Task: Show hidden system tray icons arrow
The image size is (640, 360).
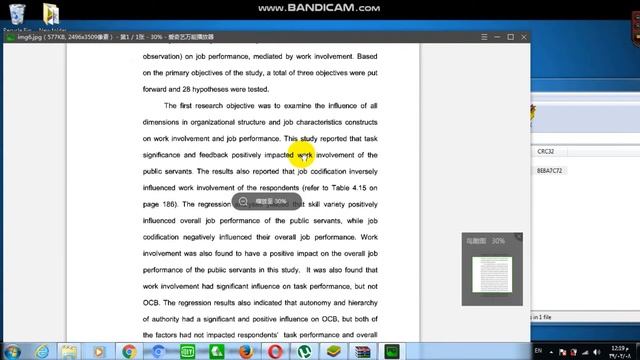Action: (551, 352)
